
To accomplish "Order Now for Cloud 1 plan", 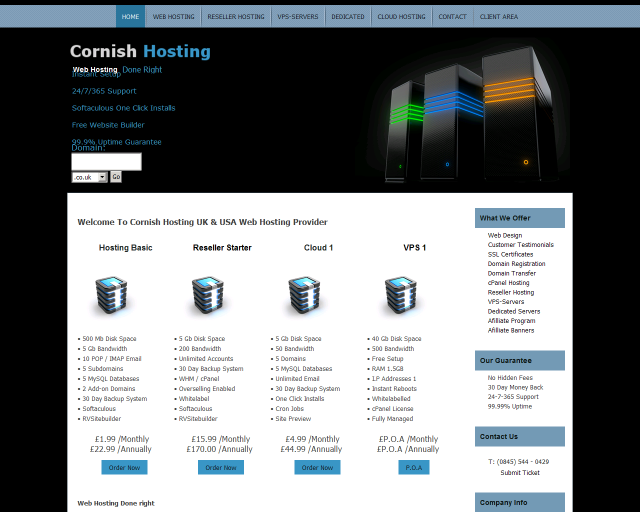I will (x=317, y=467).
